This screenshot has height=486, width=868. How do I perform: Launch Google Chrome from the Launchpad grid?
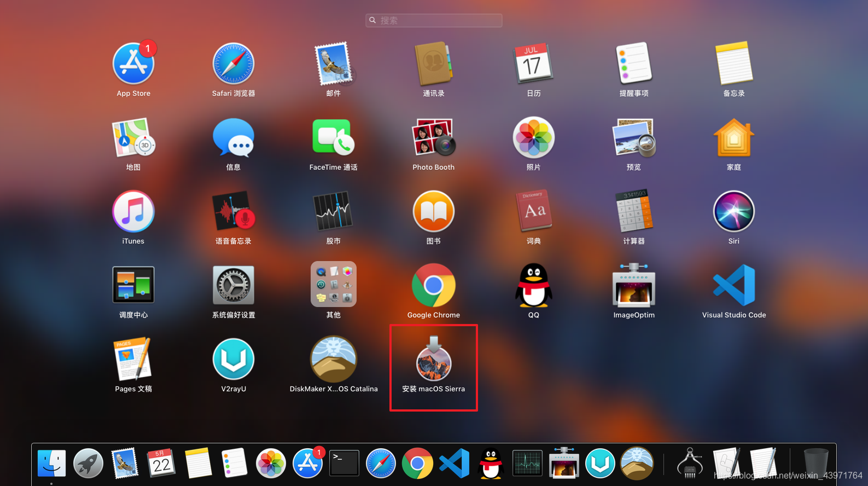(x=434, y=285)
